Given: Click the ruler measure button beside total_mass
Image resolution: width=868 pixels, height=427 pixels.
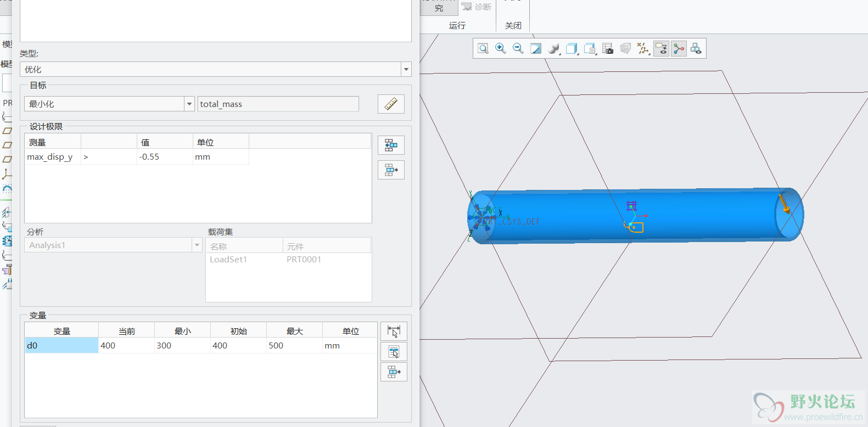Looking at the screenshot, I should pos(391,104).
